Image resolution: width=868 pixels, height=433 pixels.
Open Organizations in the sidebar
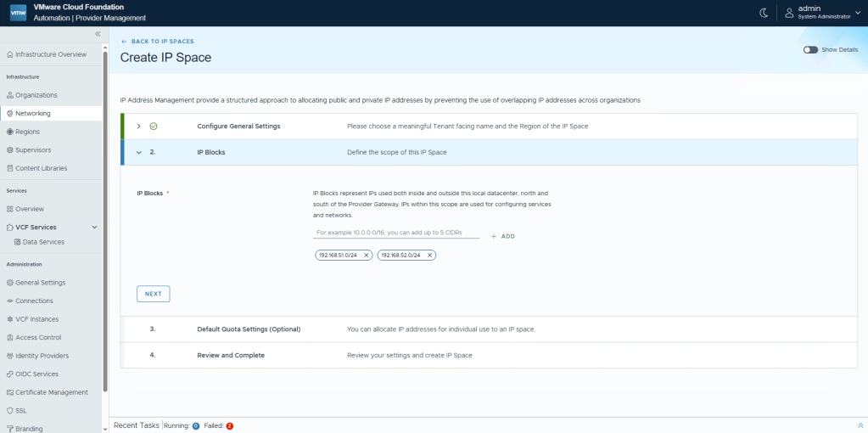point(36,95)
